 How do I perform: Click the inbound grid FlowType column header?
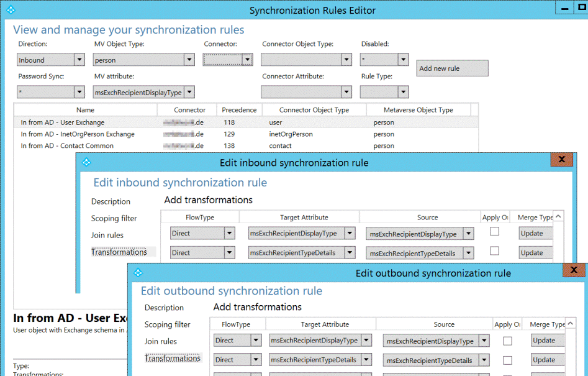coord(200,218)
